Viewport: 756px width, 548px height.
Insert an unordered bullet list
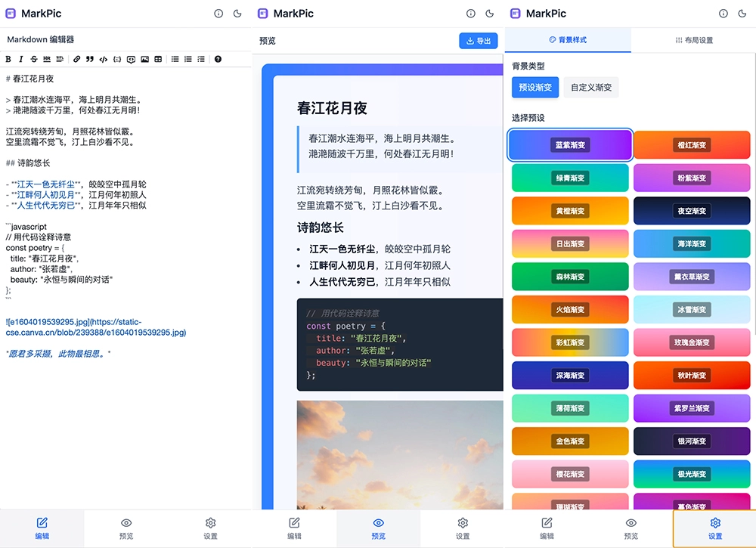(175, 59)
